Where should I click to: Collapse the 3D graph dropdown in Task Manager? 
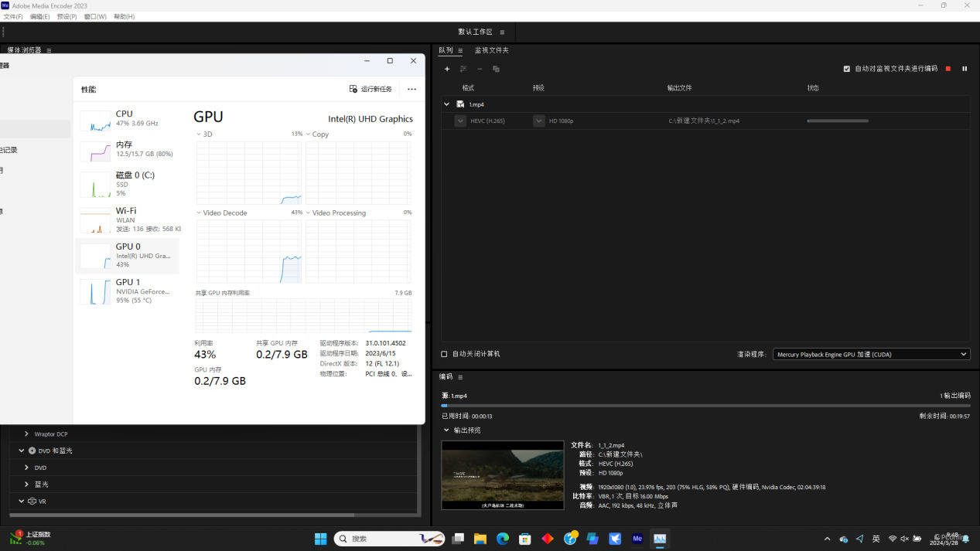[x=199, y=134]
